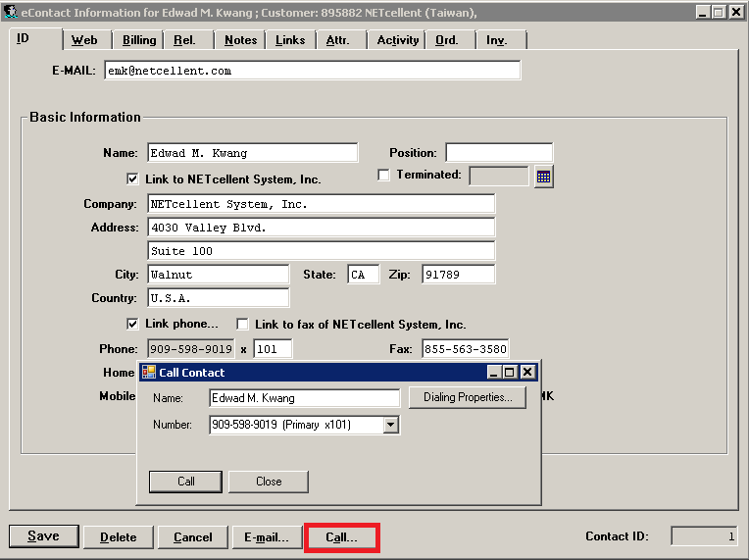This screenshot has width=749, height=560.
Task: Toggle Link to NETcellent System, Inc. checkbox
Action: pyautogui.click(x=132, y=179)
